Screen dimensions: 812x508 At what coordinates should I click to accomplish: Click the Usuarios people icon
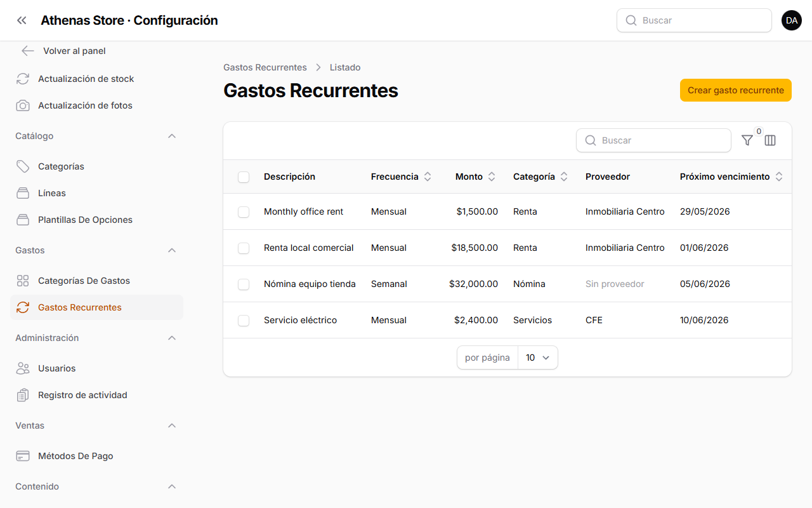tap(23, 368)
